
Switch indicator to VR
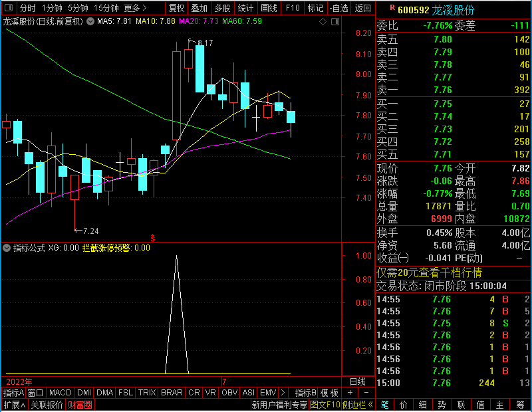[x=210, y=393]
